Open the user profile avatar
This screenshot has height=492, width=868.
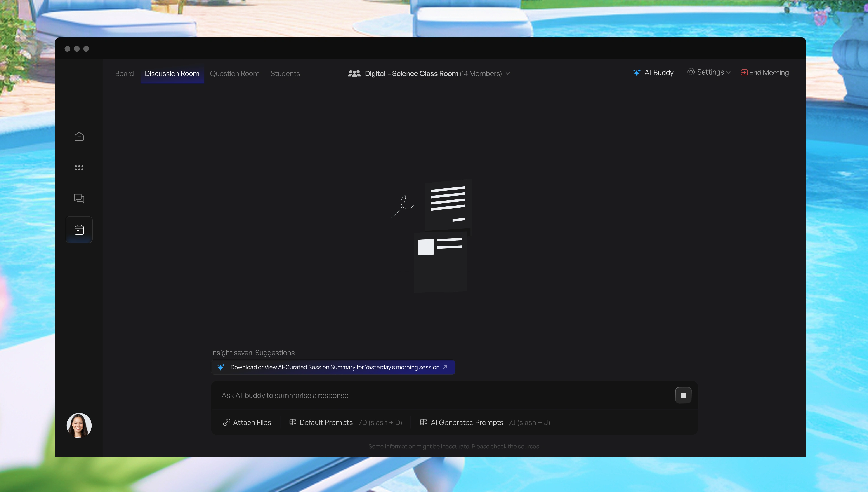click(x=79, y=425)
